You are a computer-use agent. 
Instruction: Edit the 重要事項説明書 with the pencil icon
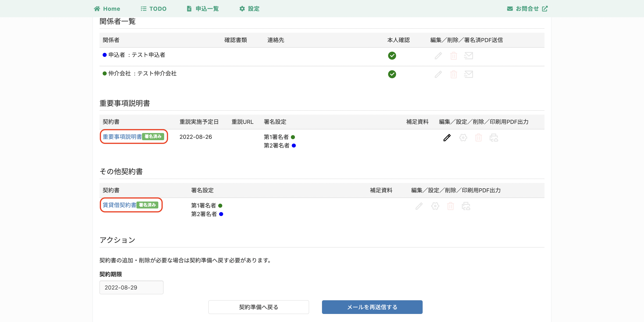[x=447, y=137]
